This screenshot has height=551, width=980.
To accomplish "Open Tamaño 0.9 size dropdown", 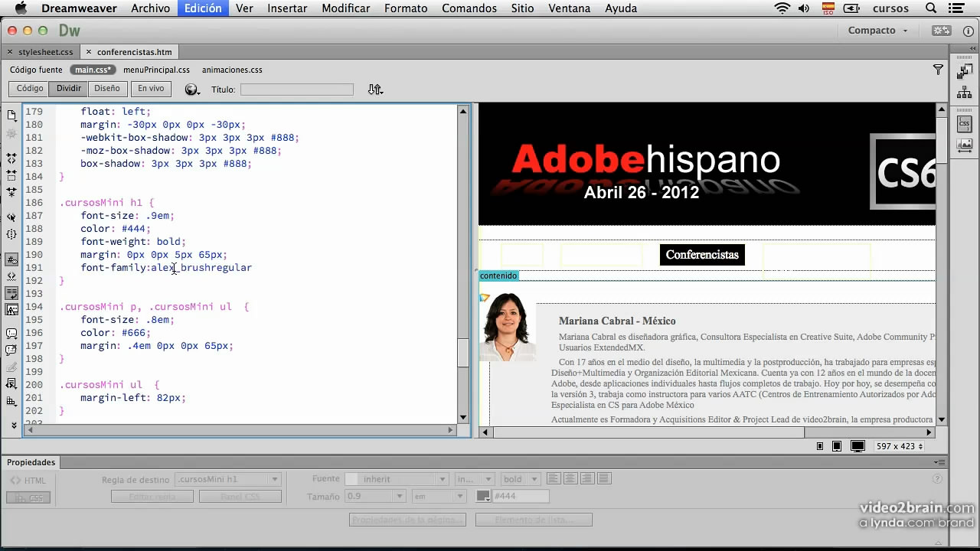I will [375, 496].
